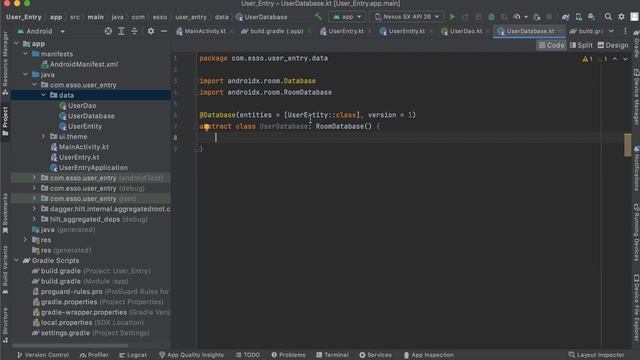Image resolution: width=640 pixels, height=360 pixels.
Task: Open Search Everywhere magnifier icon
Action: 608,17
